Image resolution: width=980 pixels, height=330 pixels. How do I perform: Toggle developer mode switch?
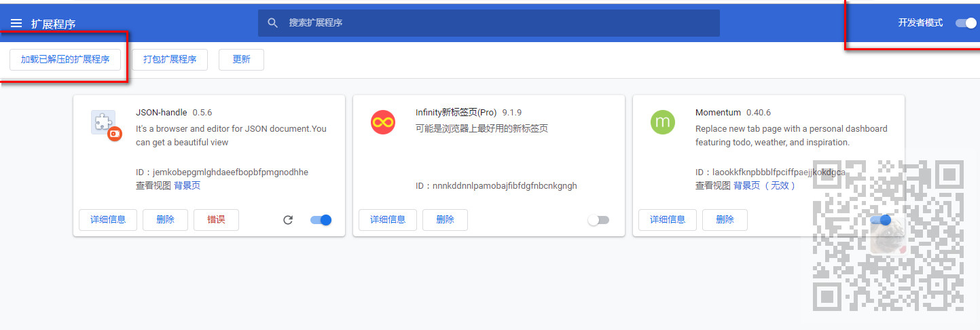966,22
